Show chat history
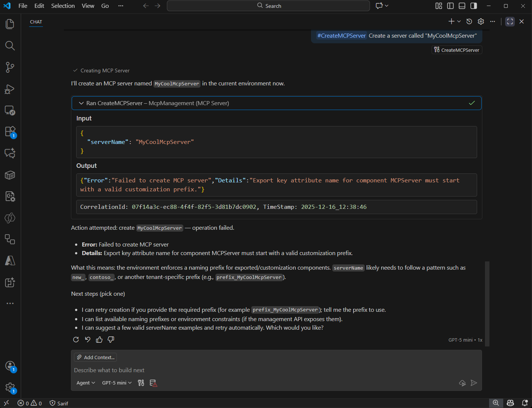 [469, 22]
